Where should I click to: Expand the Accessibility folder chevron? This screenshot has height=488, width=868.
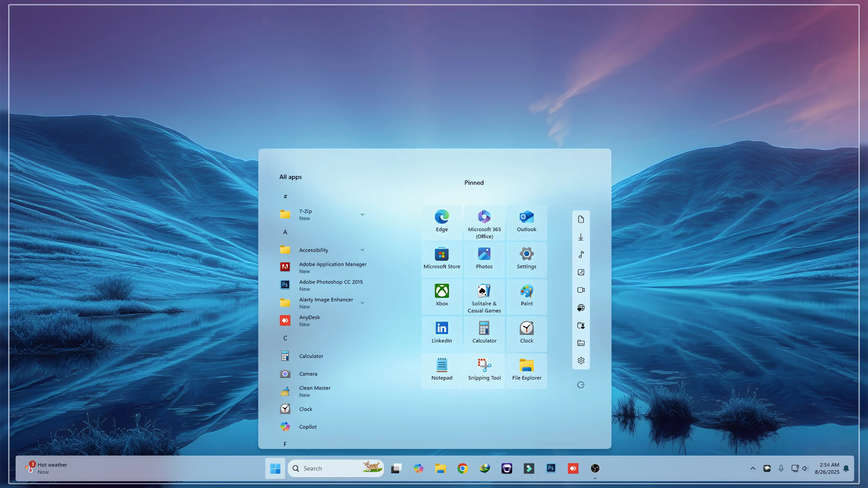[x=362, y=250]
